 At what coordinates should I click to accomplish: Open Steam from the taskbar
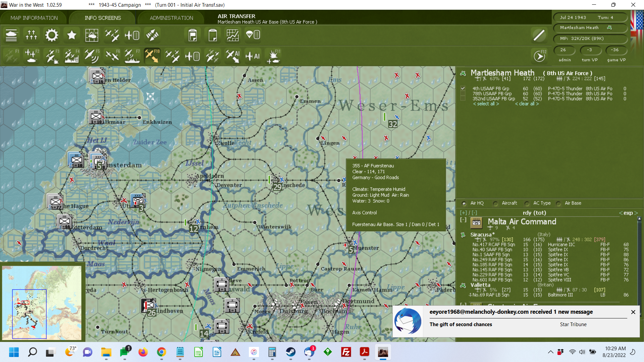(x=290, y=352)
